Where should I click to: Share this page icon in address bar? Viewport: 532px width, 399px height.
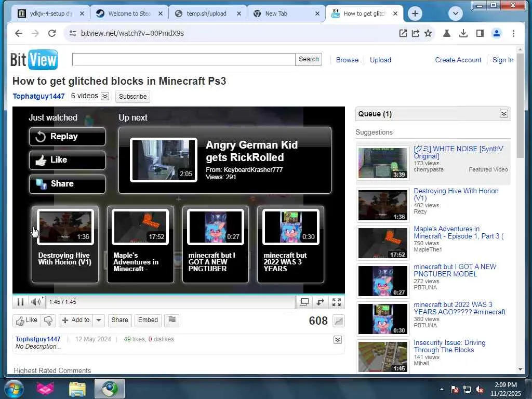pos(415,33)
